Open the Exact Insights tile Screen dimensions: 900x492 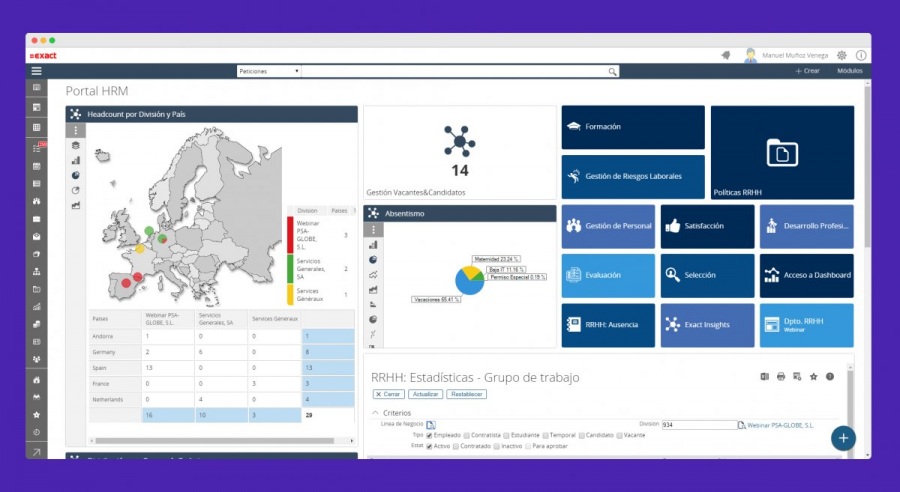[707, 325]
